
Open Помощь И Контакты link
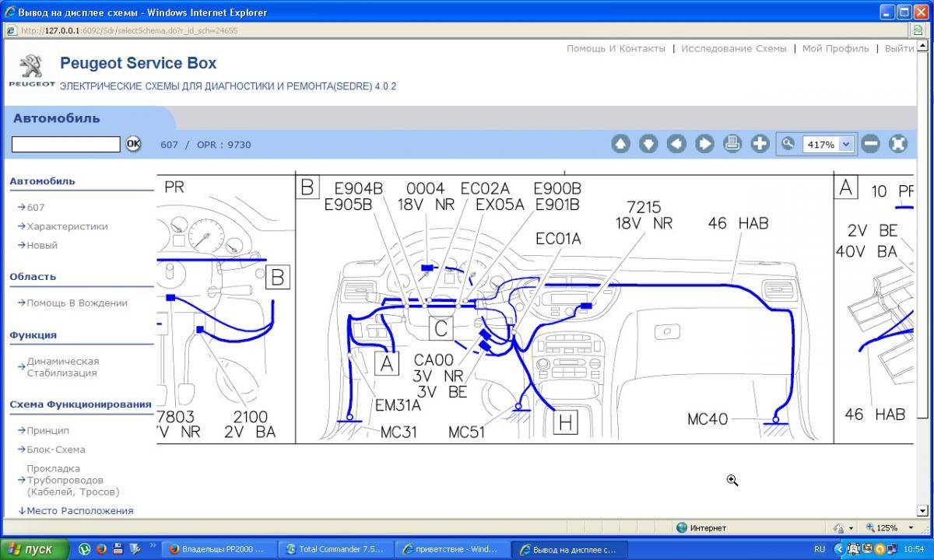tap(616, 48)
